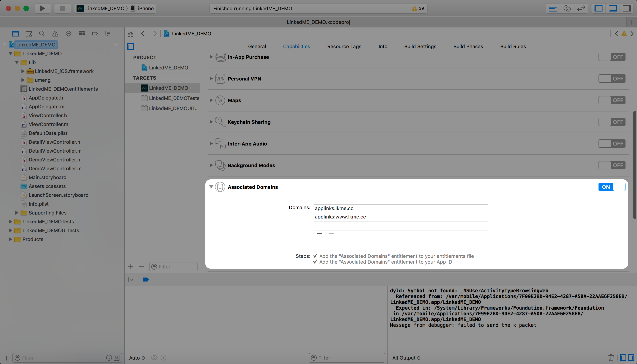This screenshot has height=364, width=637.
Task: Show only the console pane
Action: 631,358
